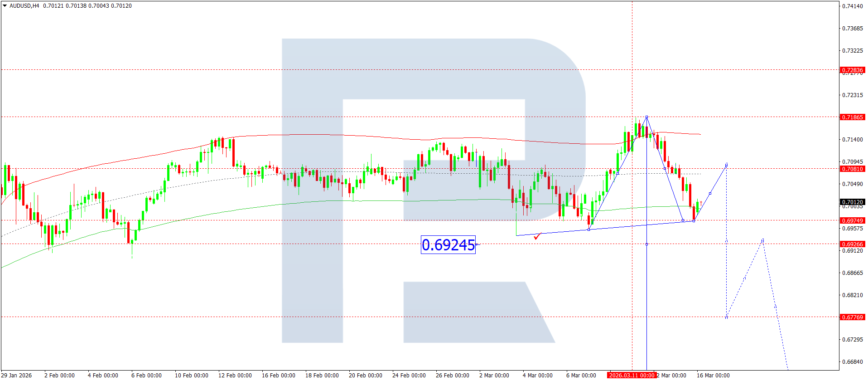Click the red 0.72836 price level tag

tap(852, 70)
